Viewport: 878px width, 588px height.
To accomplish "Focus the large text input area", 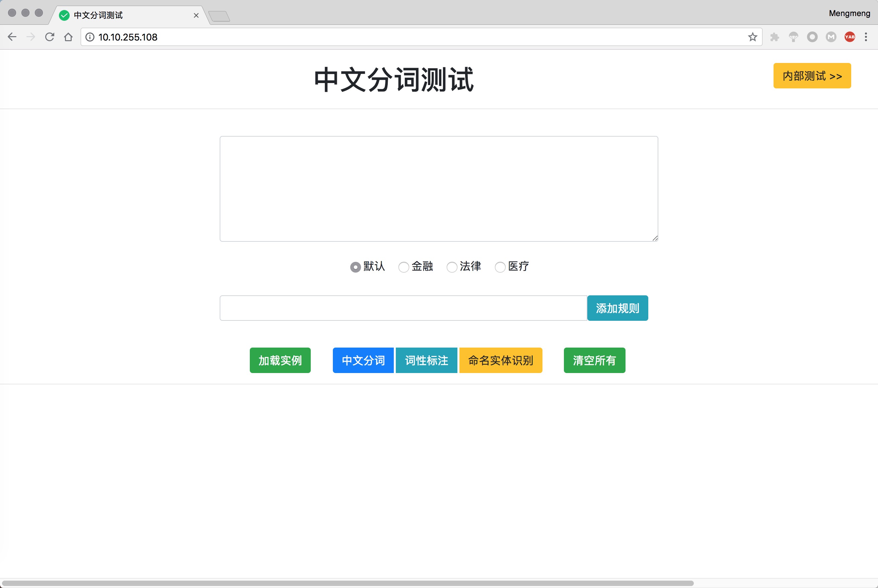I will click(439, 189).
